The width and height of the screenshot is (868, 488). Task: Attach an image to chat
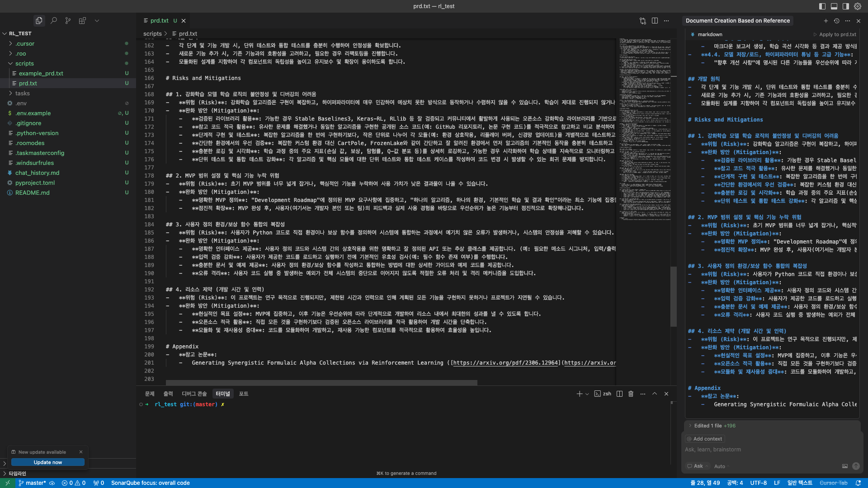[x=845, y=466]
